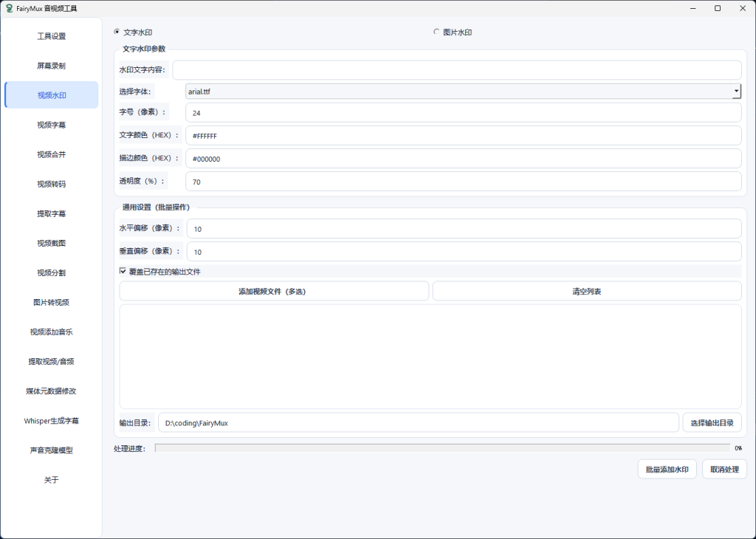Go to 视频截图 in sidebar
Screen dimensions: 756x539
pyautogui.click(x=52, y=243)
